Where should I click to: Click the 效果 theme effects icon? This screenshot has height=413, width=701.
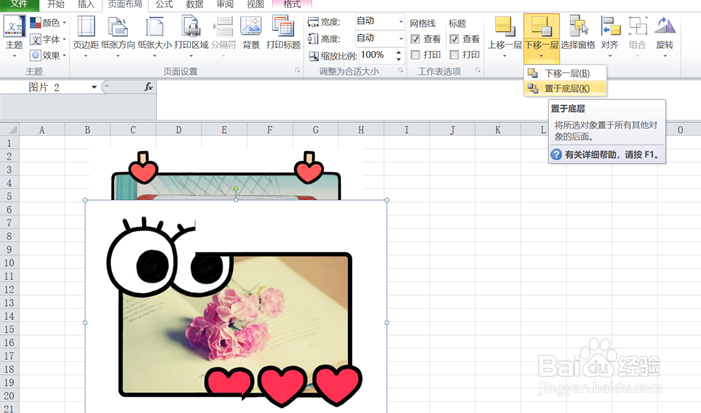click(x=36, y=55)
